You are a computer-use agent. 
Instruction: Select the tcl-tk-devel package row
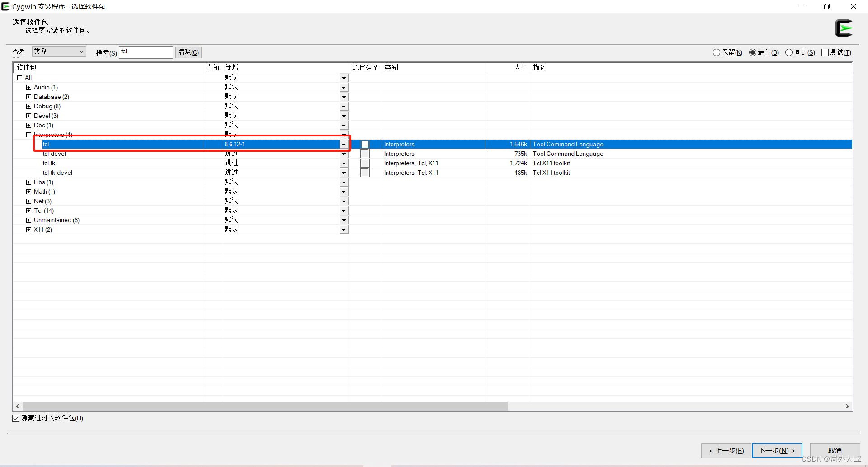433,173
